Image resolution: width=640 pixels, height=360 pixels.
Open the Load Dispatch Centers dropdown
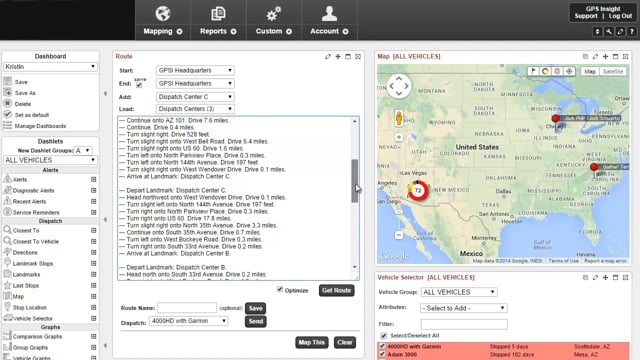click(195, 109)
